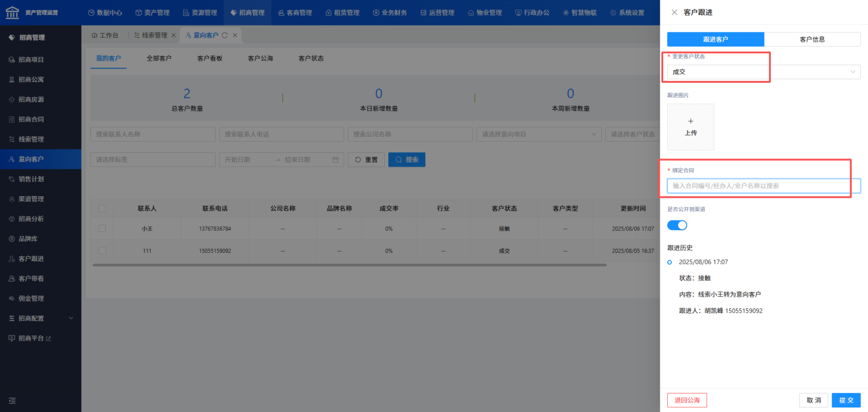Screen dimensions: 868x412
Task: Switch to the 客户信息 tab in drawer
Action: (x=812, y=39)
